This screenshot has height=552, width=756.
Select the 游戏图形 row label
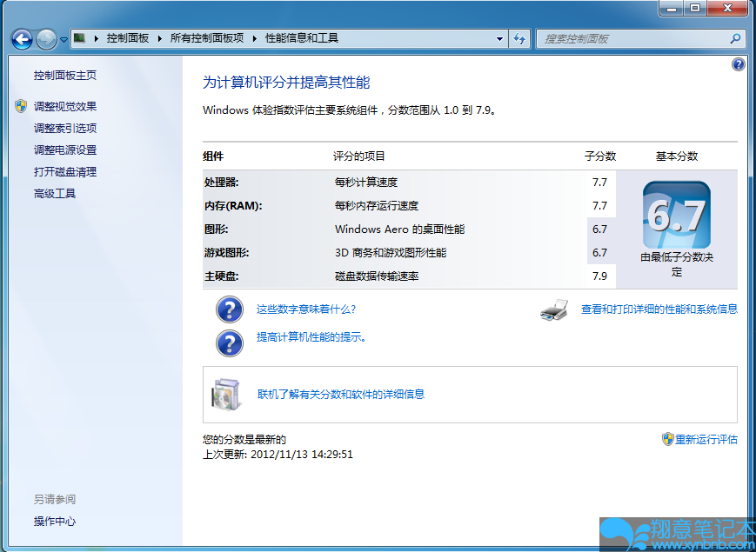[x=226, y=252]
